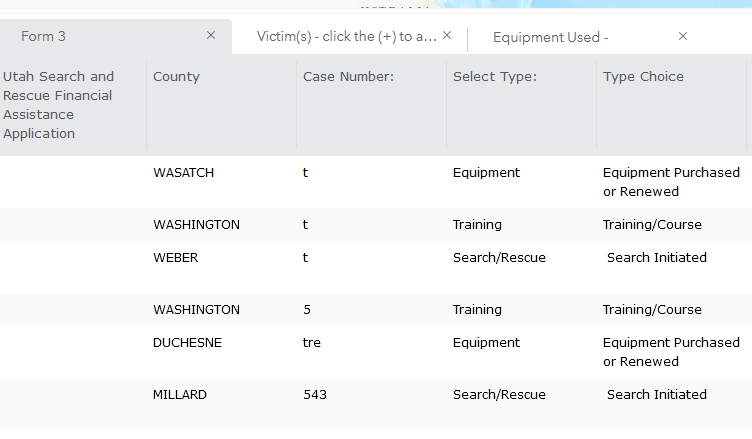
Task: Select the WASATCH county row
Action: pos(184,173)
